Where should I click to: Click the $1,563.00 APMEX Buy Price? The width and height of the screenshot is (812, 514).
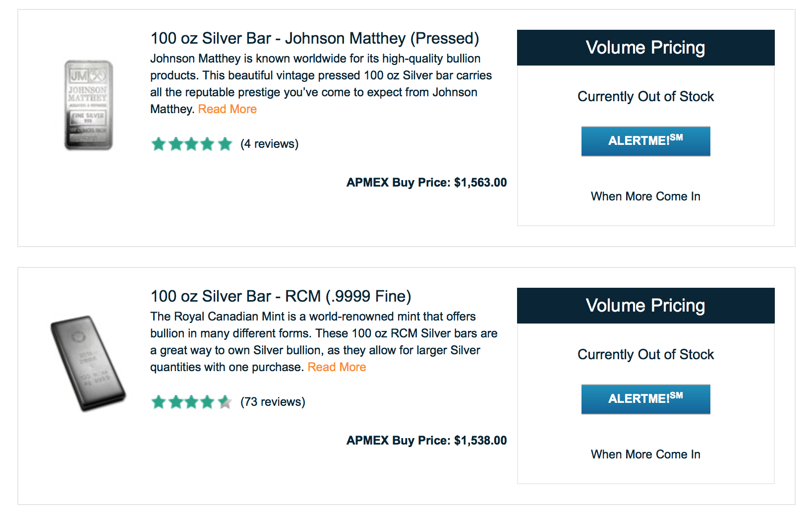tap(426, 183)
